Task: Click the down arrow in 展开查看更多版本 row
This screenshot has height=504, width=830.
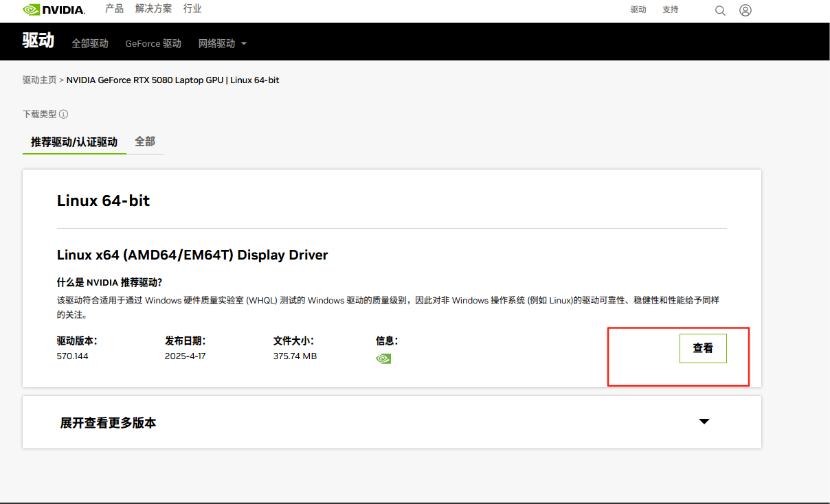Action: (x=704, y=422)
